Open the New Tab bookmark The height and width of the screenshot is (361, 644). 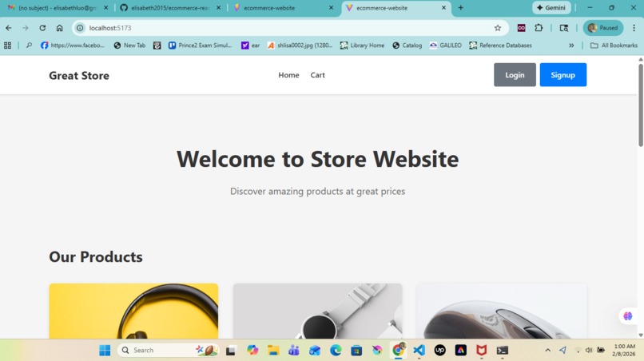click(x=129, y=46)
